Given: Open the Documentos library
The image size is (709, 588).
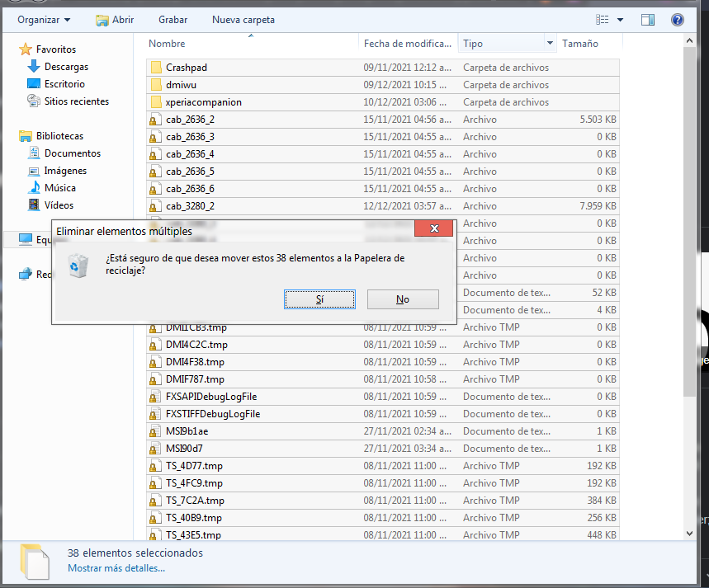Looking at the screenshot, I should point(73,153).
